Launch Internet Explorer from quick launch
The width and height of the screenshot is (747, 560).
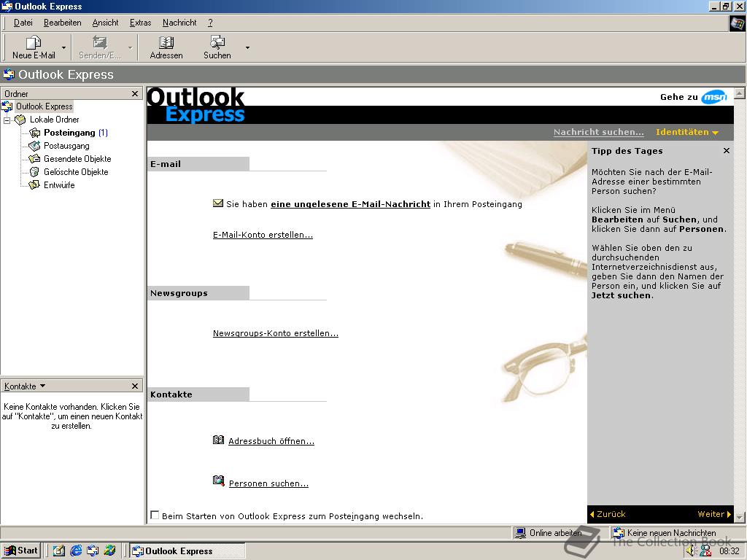[76, 551]
